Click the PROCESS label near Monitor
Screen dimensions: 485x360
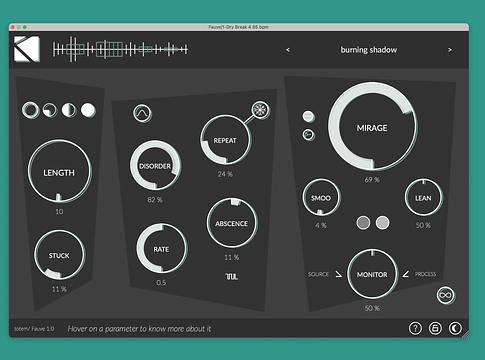(425, 274)
